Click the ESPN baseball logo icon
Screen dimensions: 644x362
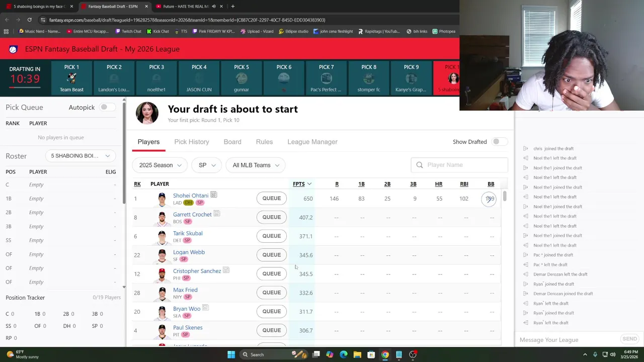point(13,49)
